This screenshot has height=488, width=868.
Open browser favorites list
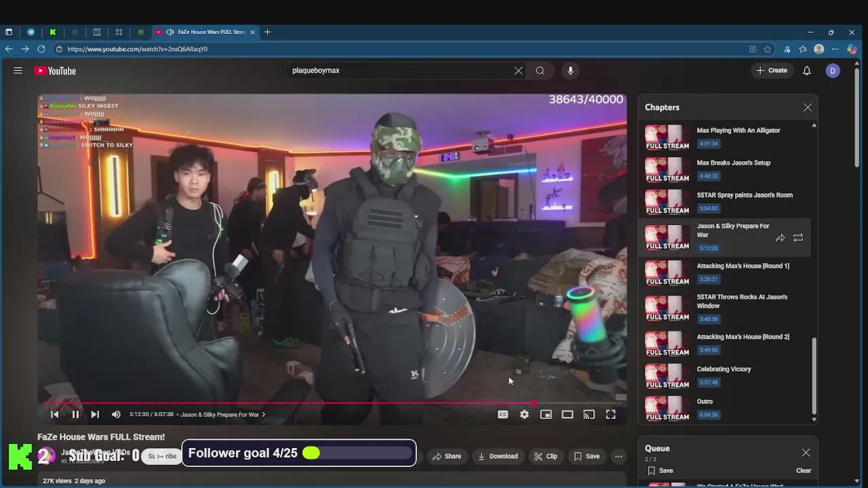[803, 49]
